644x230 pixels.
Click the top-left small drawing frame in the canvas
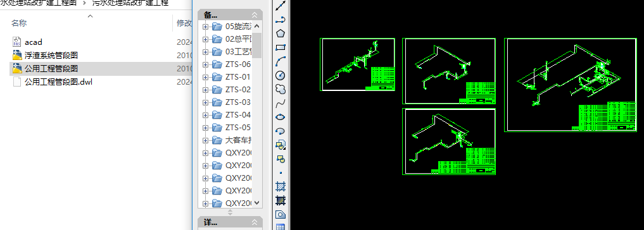click(357, 64)
